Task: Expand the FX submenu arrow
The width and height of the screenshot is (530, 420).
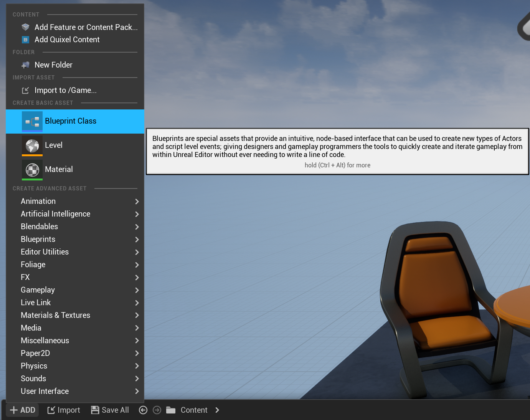Action: click(x=137, y=278)
